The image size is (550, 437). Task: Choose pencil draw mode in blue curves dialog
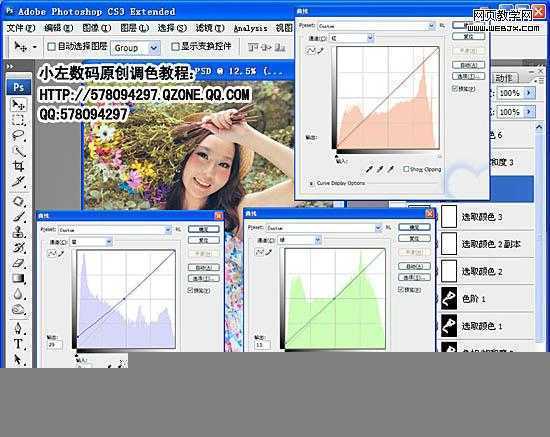(x=61, y=253)
